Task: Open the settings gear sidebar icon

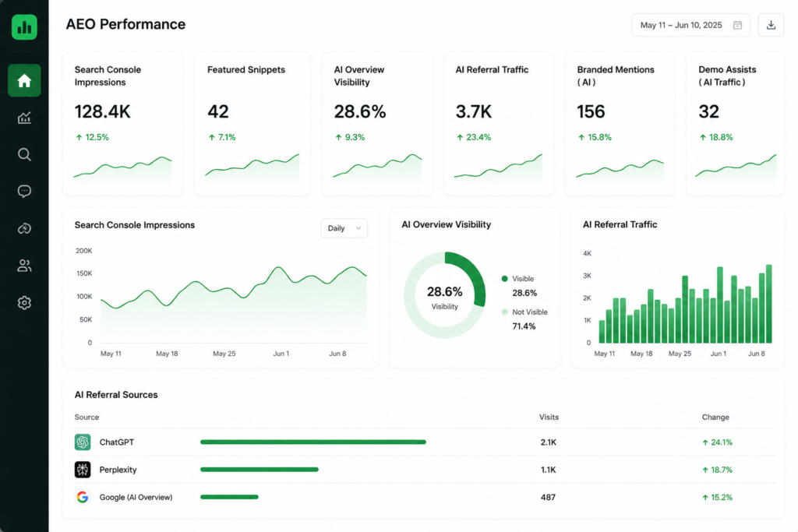Action: tap(24, 303)
